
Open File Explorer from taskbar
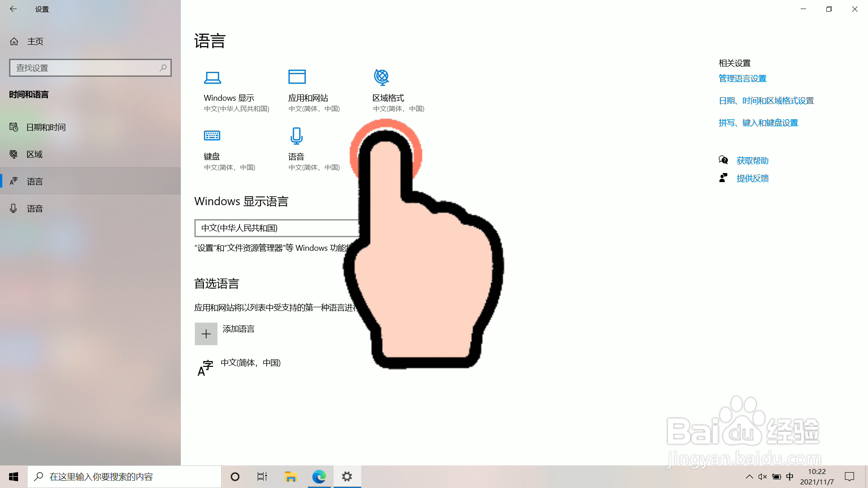pyautogui.click(x=291, y=477)
